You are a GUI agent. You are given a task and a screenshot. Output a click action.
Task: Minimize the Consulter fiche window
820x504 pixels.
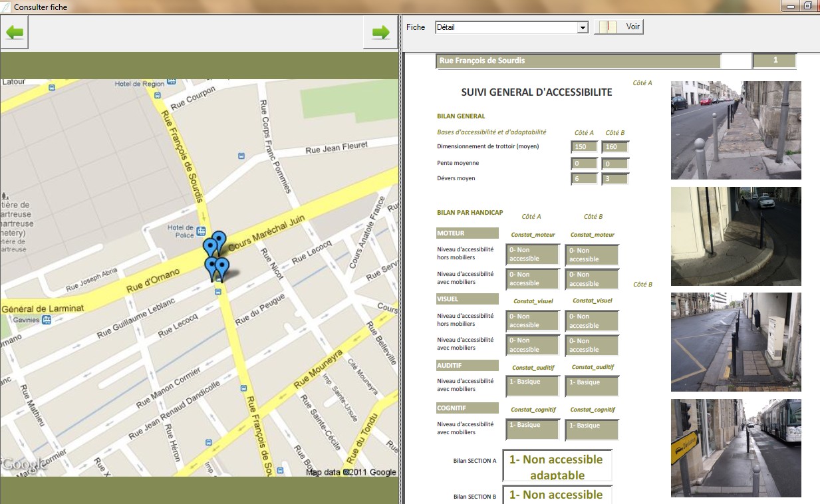(791, 6)
